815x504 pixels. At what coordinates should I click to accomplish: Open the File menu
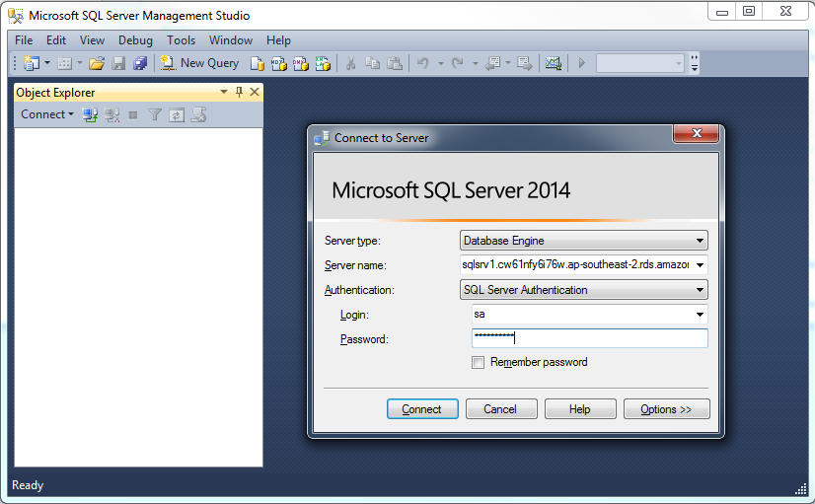pyautogui.click(x=24, y=40)
